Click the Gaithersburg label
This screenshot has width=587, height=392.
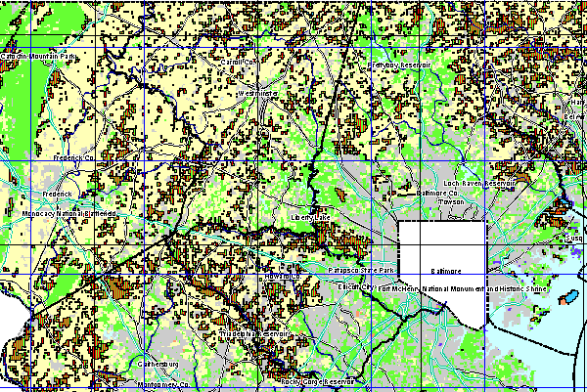click(x=158, y=365)
